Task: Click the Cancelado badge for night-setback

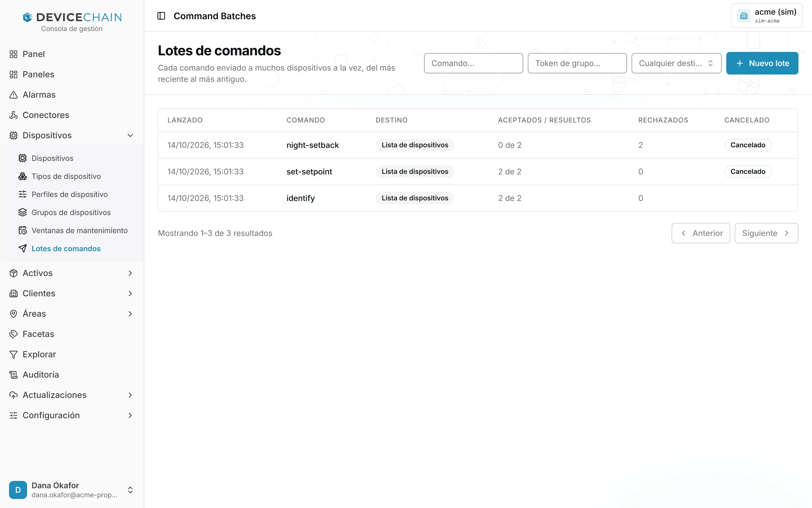Action: point(748,145)
